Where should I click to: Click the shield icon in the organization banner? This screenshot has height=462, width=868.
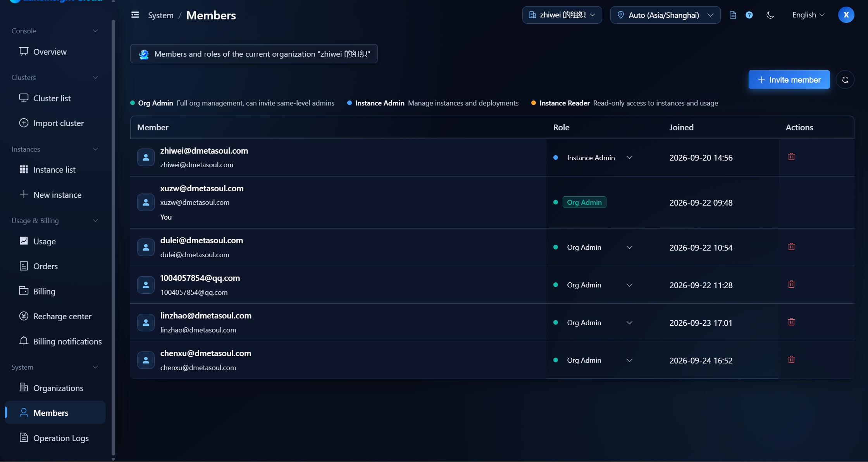tap(144, 54)
